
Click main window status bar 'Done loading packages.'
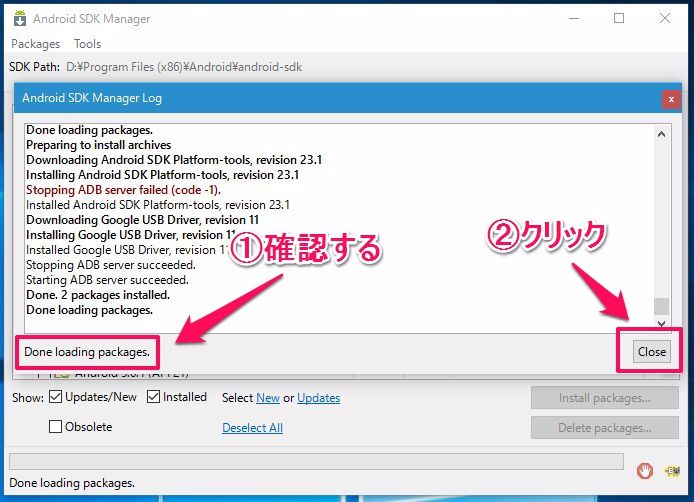72,483
